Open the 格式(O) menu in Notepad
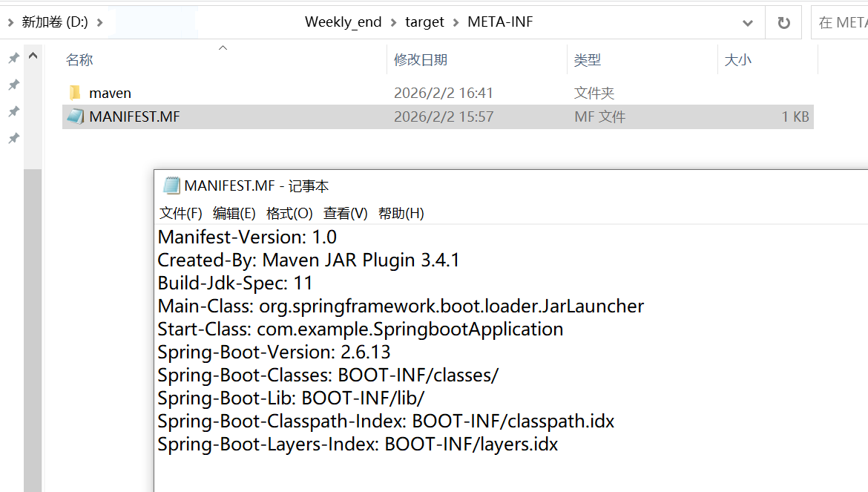This screenshot has height=492, width=868. pos(289,214)
